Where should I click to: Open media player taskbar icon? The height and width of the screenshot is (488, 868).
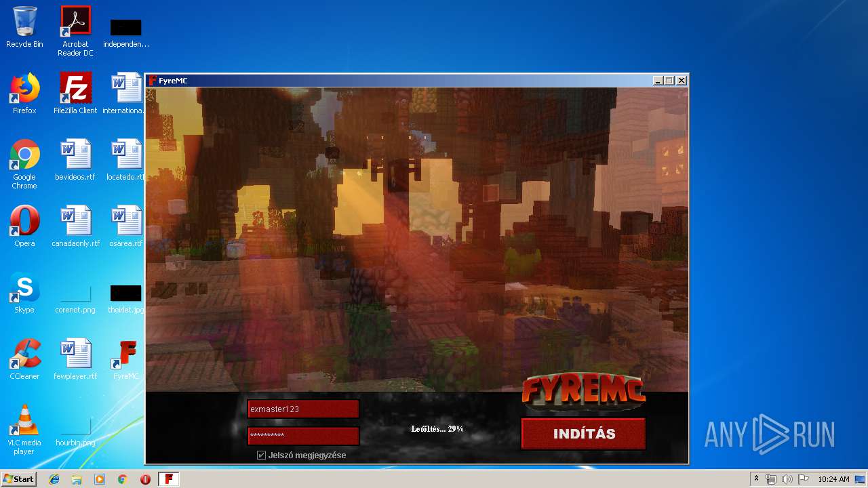point(100,479)
